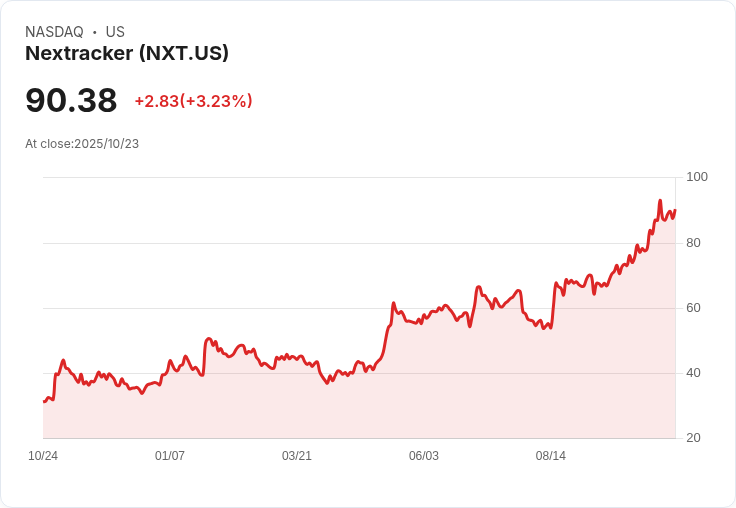736x508 pixels.
Task: Click the 40 y-axis price label
Action: (693, 373)
